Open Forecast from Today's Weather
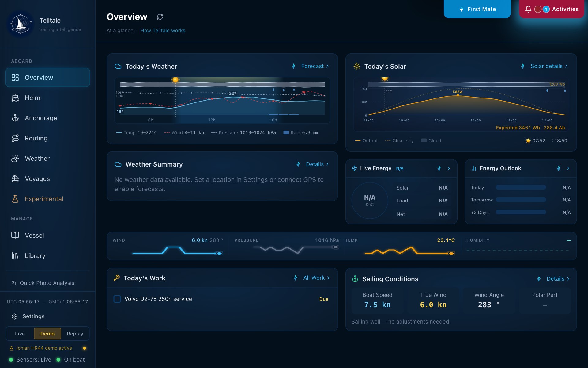 pyautogui.click(x=315, y=66)
